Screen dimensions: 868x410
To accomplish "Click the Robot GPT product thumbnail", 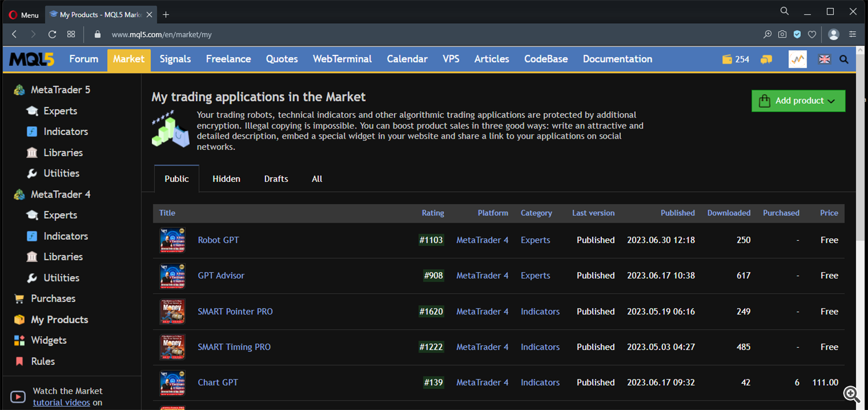I will 172,240.
